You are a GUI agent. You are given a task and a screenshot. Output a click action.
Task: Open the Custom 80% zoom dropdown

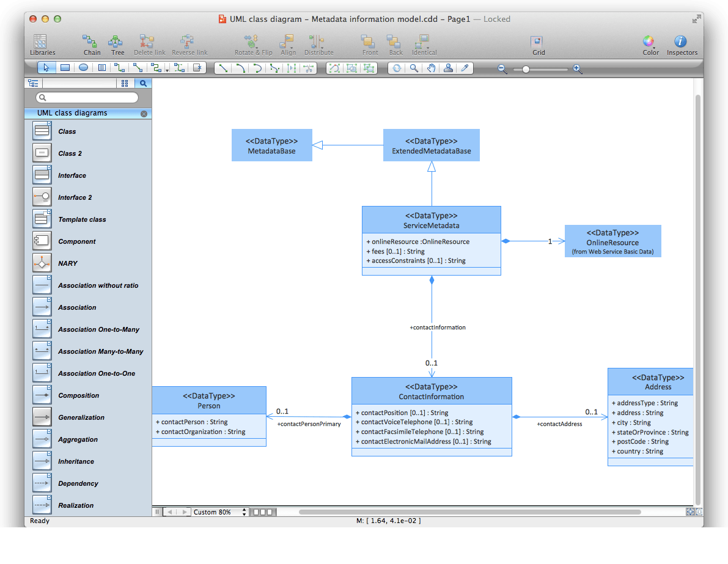[x=221, y=511]
